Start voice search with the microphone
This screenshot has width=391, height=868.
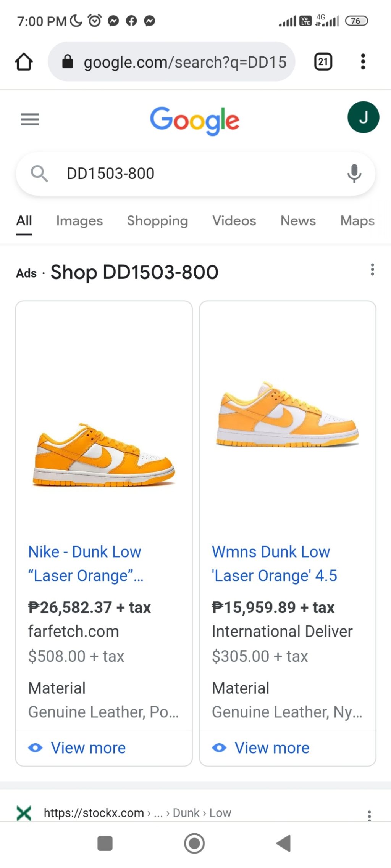(354, 174)
